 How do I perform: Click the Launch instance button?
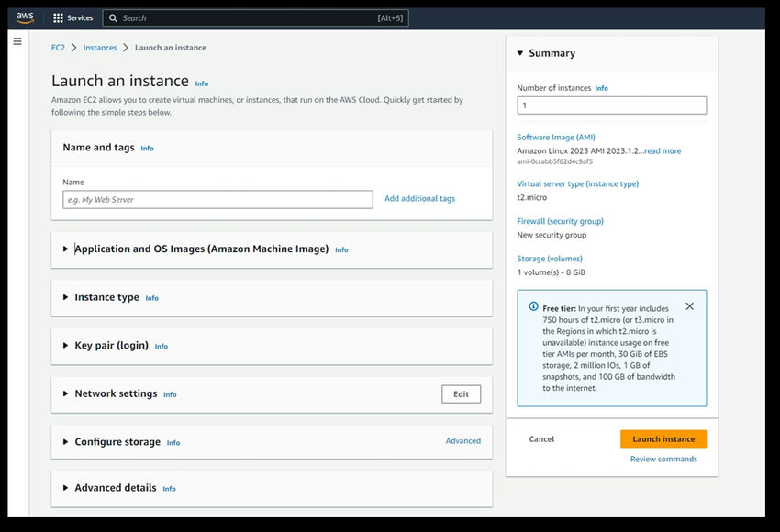pyautogui.click(x=663, y=438)
